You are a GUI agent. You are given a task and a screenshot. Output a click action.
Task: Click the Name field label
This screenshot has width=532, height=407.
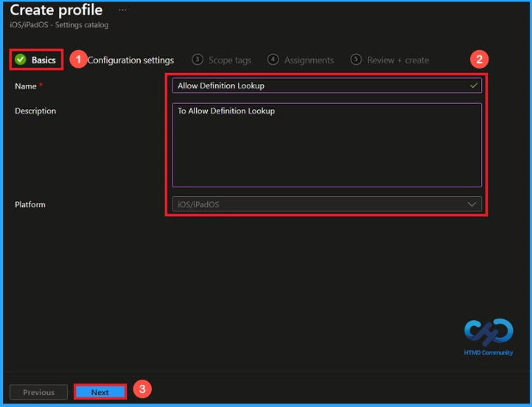pos(26,86)
